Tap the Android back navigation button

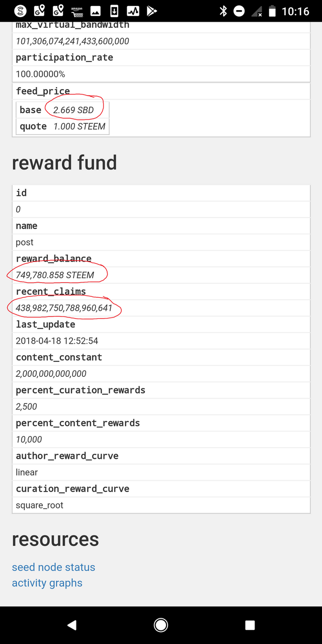(72, 625)
